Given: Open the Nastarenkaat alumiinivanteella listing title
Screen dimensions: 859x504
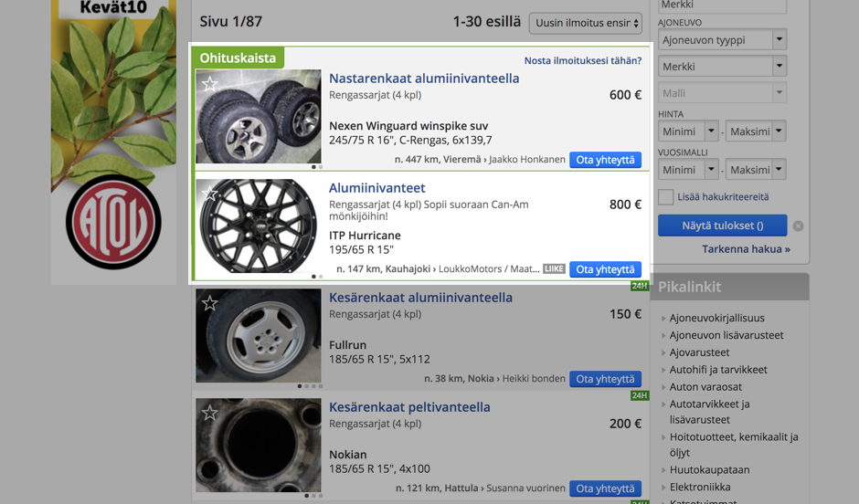Looking at the screenshot, I should coord(424,79).
